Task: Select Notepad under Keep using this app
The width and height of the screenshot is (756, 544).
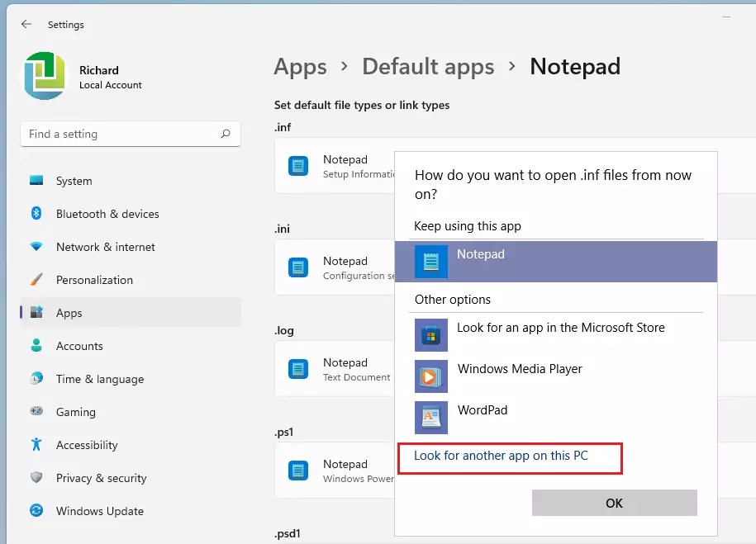Action: click(481, 260)
